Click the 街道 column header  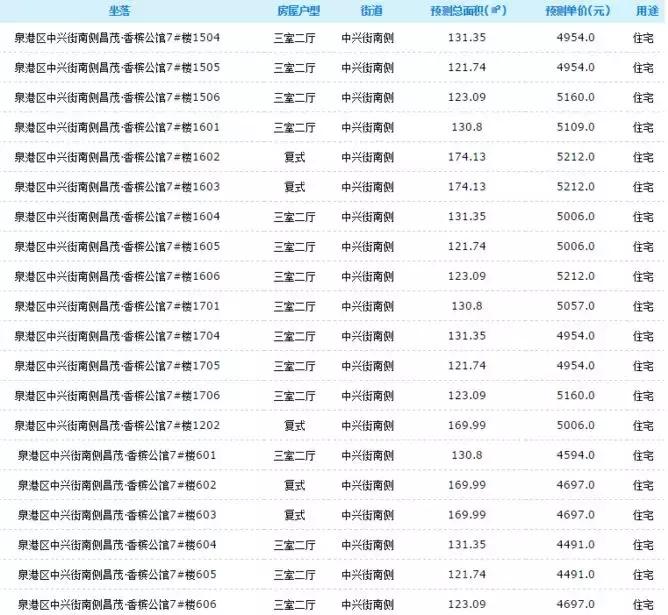[x=371, y=11]
